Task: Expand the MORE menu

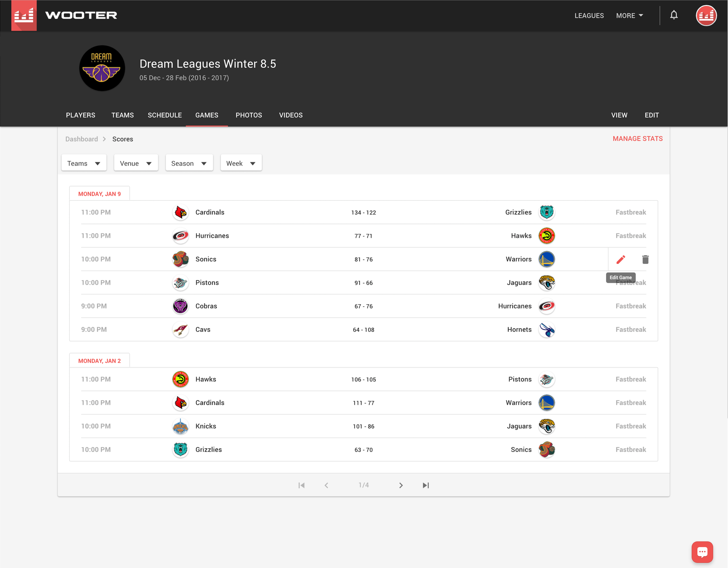Action: (629, 16)
